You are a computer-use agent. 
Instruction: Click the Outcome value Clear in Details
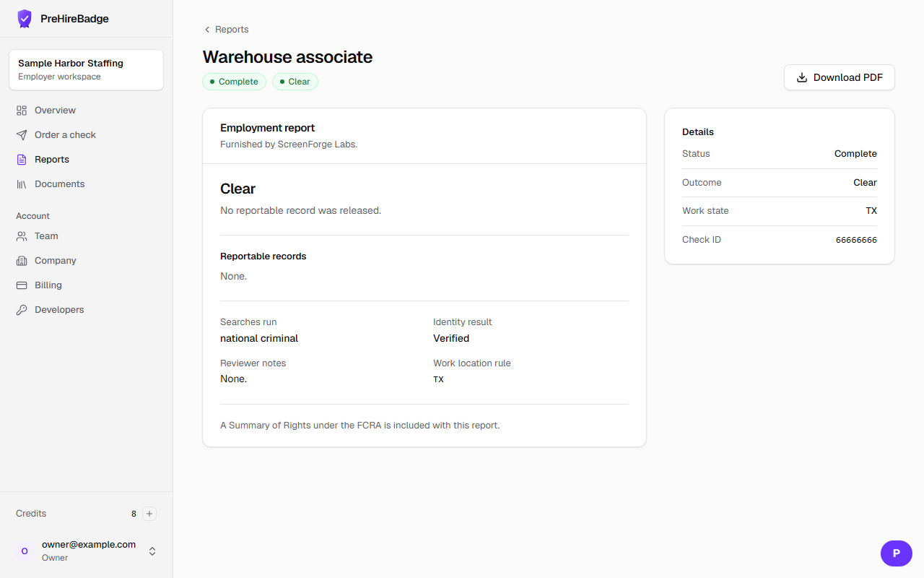pyautogui.click(x=865, y=183)
